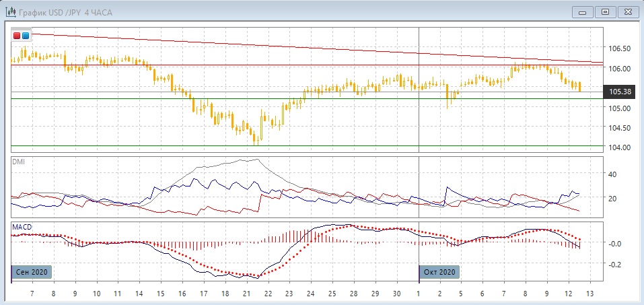Click the 40 level on DMI scale

click(x=612, y=174)
